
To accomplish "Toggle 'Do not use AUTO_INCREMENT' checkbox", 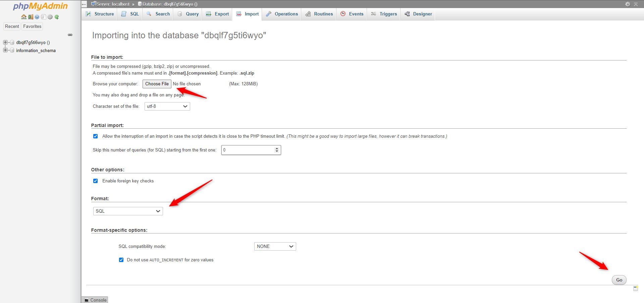I will tap(121, 260).
